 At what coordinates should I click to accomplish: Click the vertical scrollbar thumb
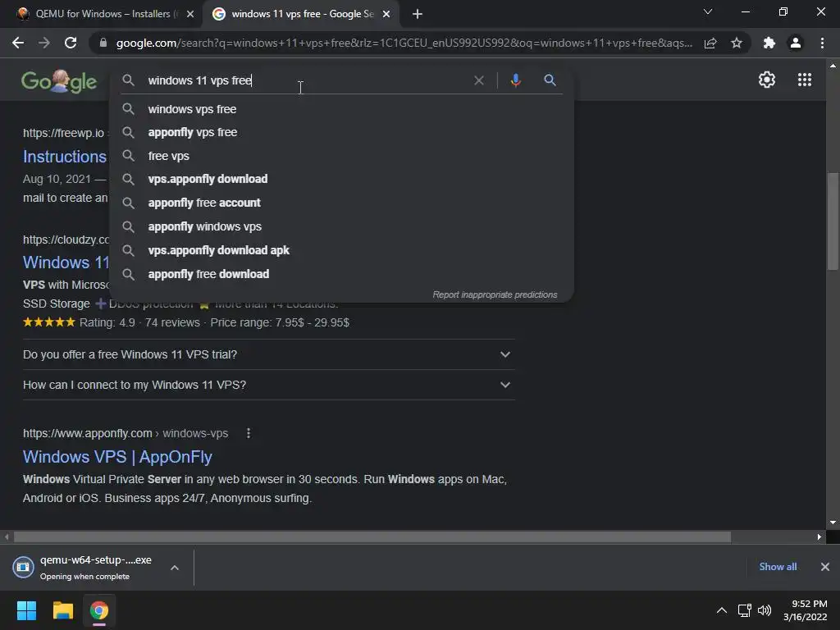[x=833, y=221]
